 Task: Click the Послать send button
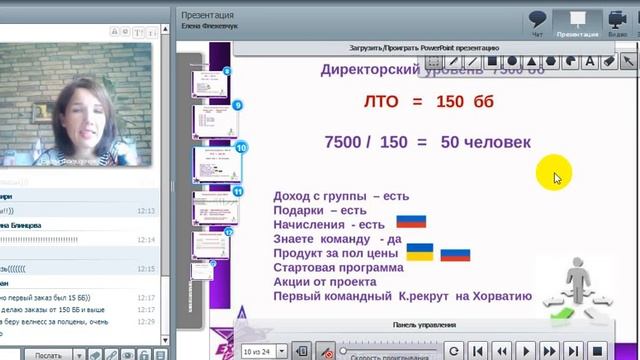(x=48, y=355)
